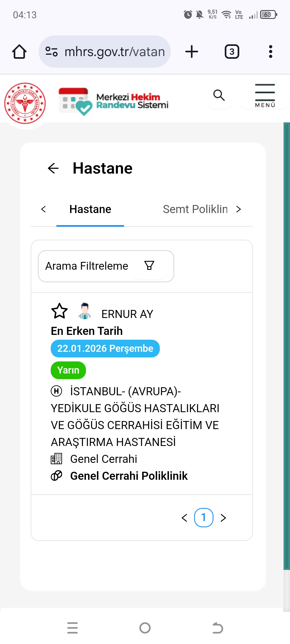This screenshot has height=644, width=290.
Task: Open the tab switcher showing 3 tabs
Action: pos(232,52)
